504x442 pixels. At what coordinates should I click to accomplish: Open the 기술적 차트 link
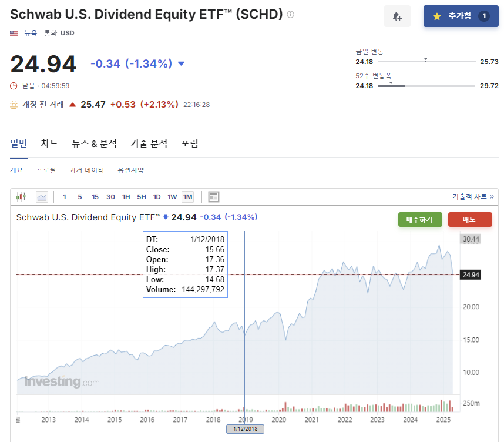pyautogui.click(x=473, y=196)
